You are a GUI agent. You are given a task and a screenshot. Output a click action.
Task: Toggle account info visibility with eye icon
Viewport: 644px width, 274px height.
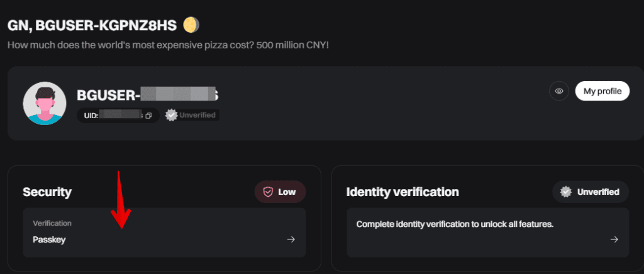558,91
